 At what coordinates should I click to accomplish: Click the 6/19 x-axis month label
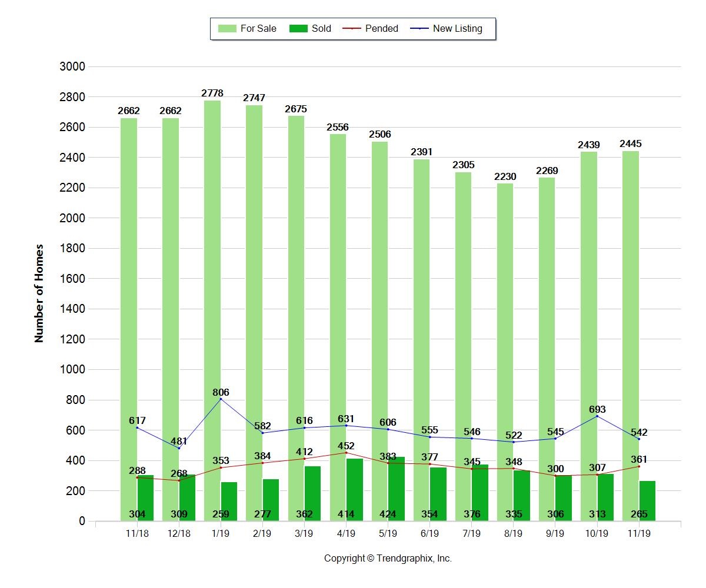click(x=429, y=533)
